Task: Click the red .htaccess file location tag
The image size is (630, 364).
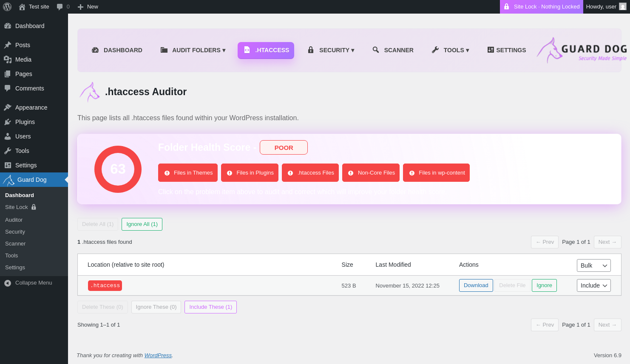Action: click(105, 285)
